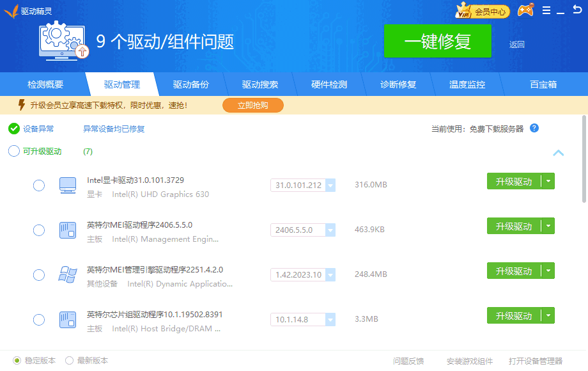Image resolution: width=588 pixels, height=371 pixels.
Task: Open version dropdown showing 31.0.101.212
Action: (x=330, y=185)
